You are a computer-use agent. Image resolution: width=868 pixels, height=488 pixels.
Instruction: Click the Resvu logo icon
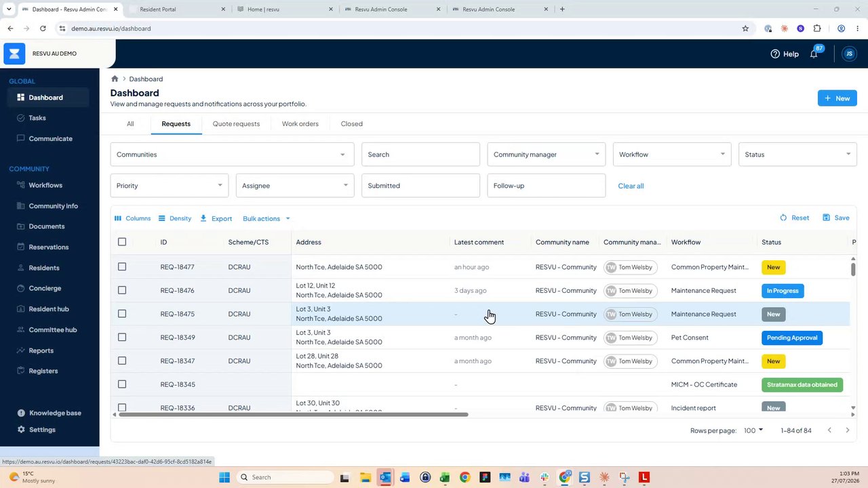14,54
